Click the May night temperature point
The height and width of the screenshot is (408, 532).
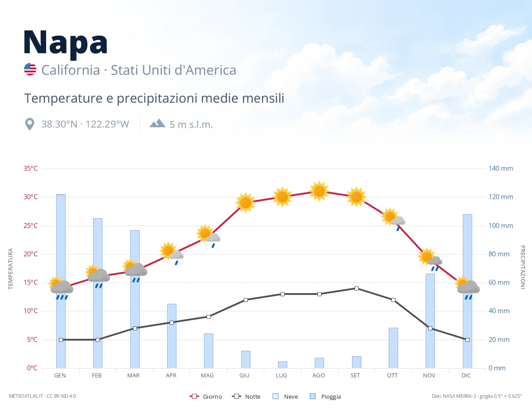208,317
